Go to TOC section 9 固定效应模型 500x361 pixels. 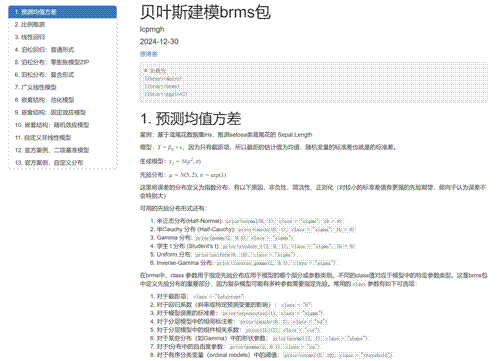(x=62, y=112)
